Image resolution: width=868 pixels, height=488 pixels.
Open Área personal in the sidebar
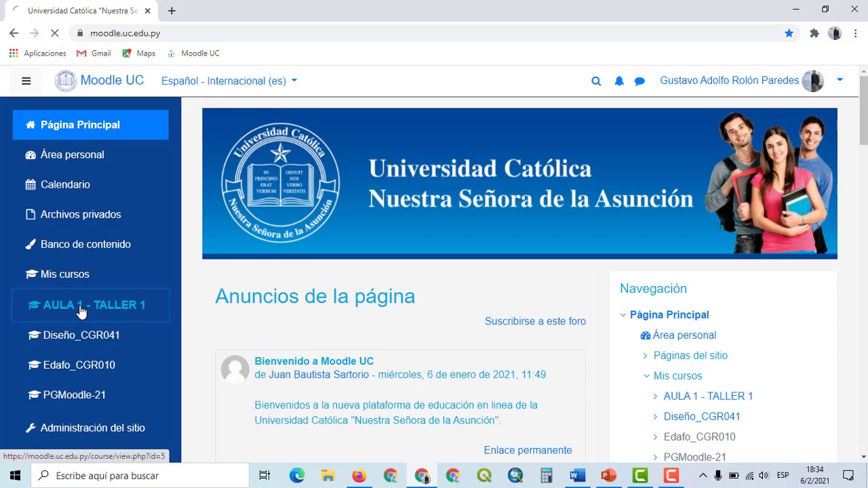[91, 155]
